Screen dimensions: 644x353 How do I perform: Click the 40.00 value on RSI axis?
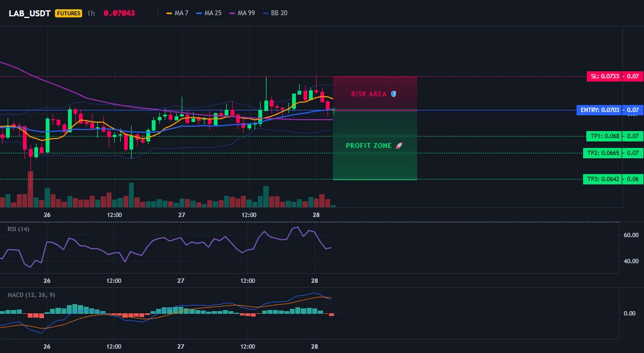click(631, 261)
